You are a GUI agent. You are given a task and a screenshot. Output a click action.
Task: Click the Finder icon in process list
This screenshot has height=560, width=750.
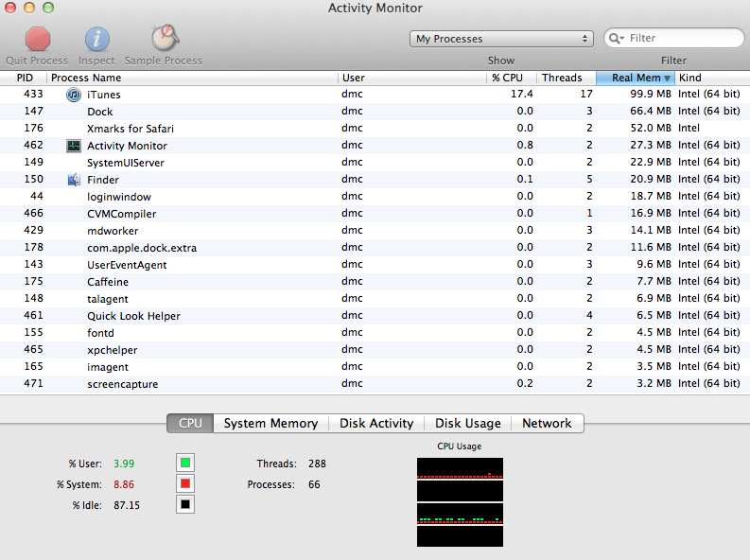click(74, 180)
